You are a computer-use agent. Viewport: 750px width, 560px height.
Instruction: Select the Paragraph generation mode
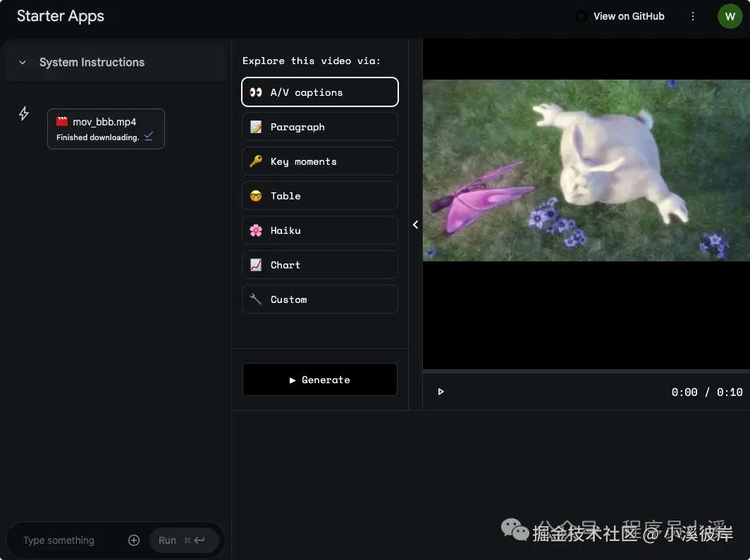click(x=319, y=127)
